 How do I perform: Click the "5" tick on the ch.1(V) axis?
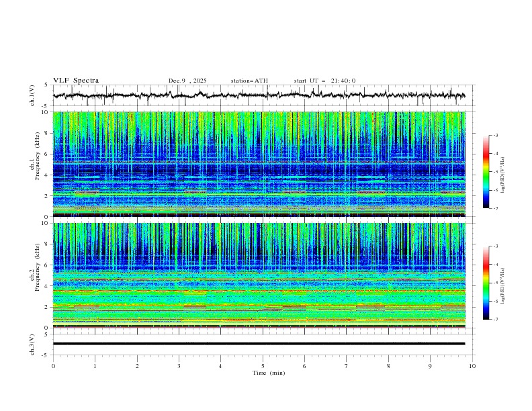pos(46,85)
